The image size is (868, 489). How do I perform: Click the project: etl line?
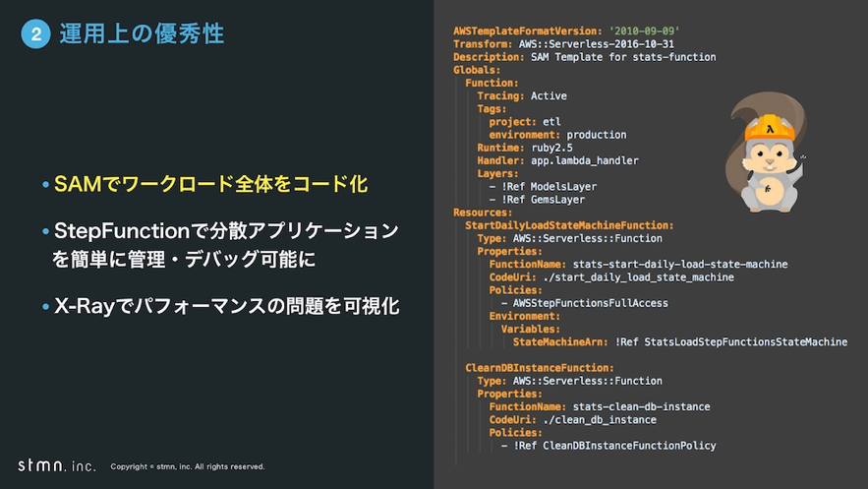525,122
